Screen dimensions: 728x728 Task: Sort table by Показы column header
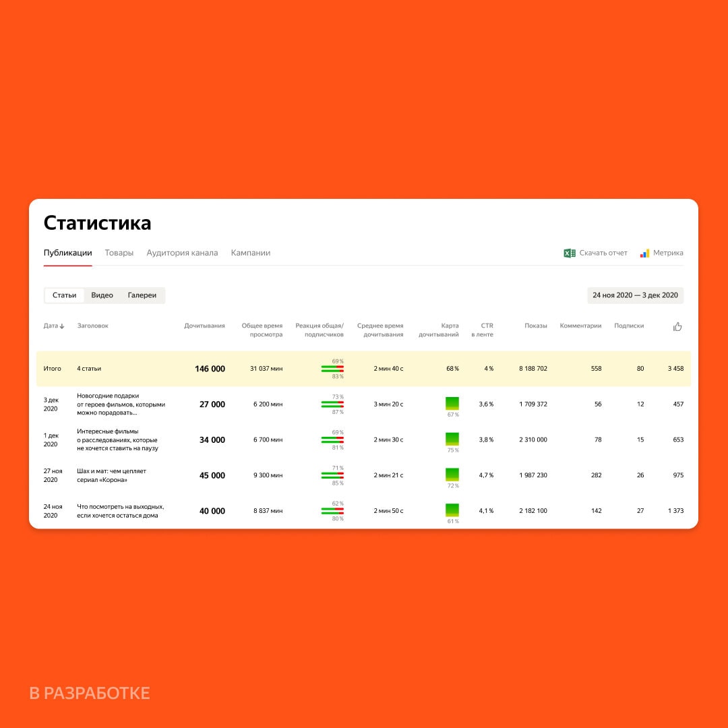[x=535, y=326]
